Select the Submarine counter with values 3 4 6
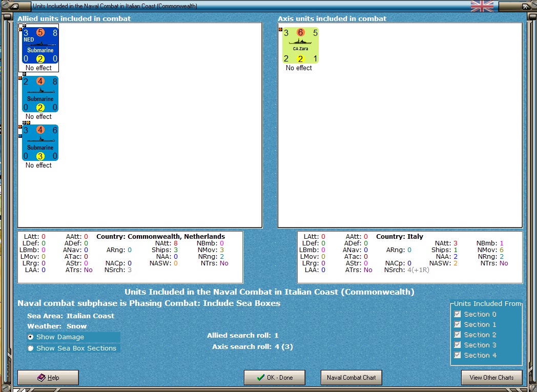 [x=40, y=143]
